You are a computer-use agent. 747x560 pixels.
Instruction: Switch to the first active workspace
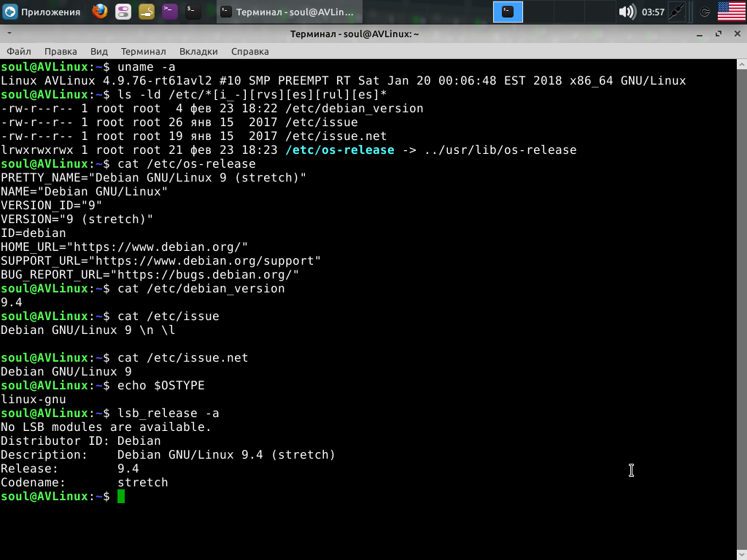508,12
